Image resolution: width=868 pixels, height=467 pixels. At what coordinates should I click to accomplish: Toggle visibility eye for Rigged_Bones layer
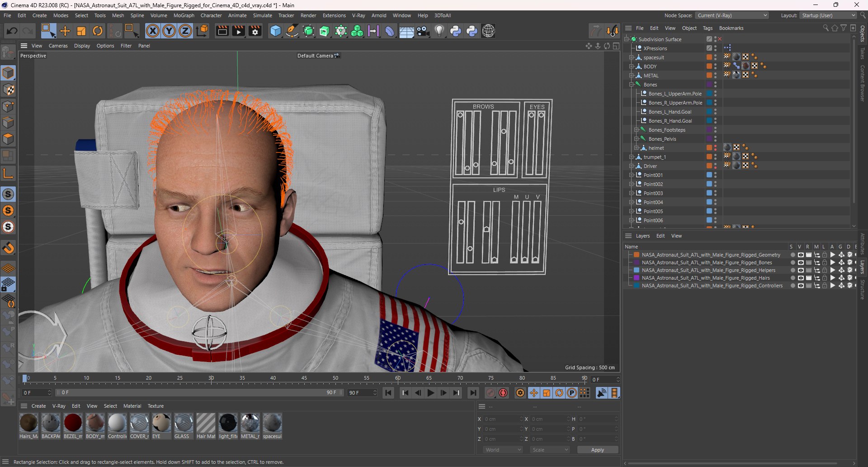(x=801, y=262)
